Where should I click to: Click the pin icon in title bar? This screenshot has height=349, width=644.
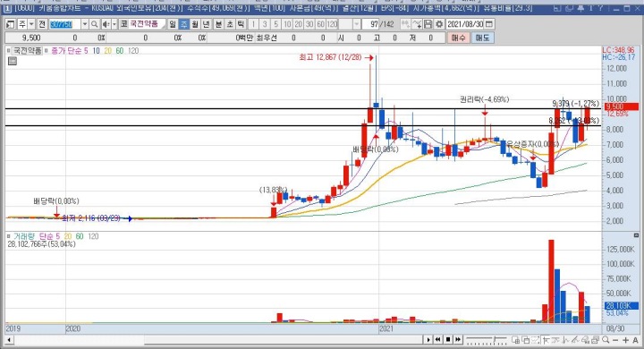(580, 8)
